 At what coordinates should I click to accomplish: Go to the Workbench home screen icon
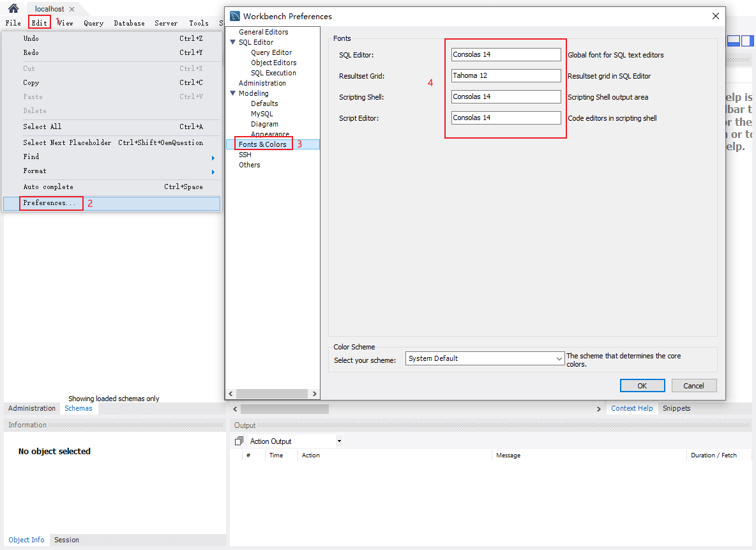pos(13,8)
